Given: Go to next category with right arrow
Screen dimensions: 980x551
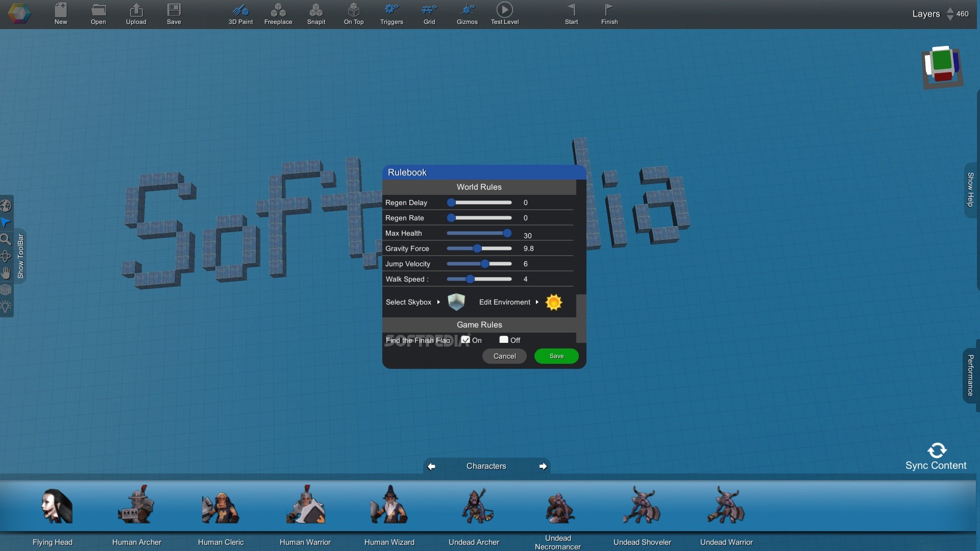Looking at the screenshot, I should [x=543, y=466].
